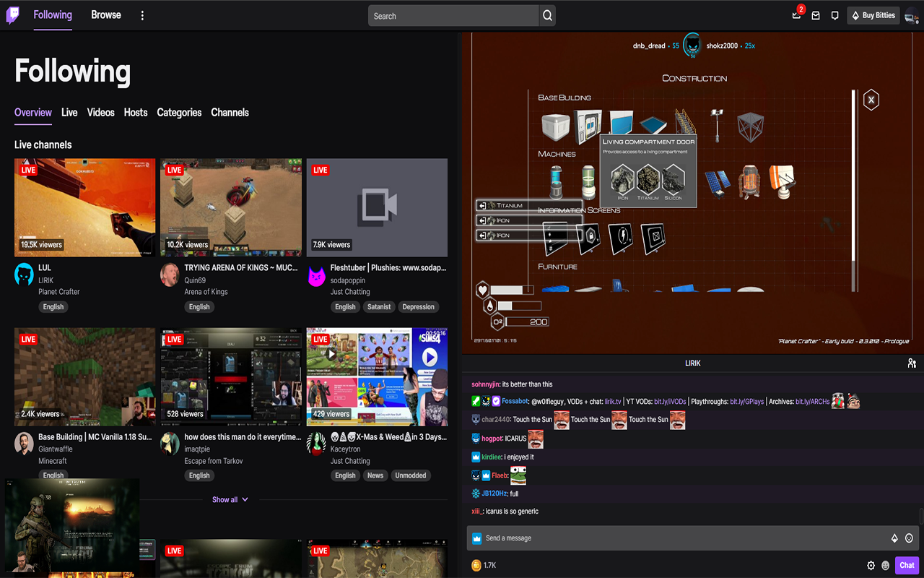Click the cat avatar between dnb_dread and shokz2000
The height and width of the screenshot is (578, 924).
(x=692, y=44)
